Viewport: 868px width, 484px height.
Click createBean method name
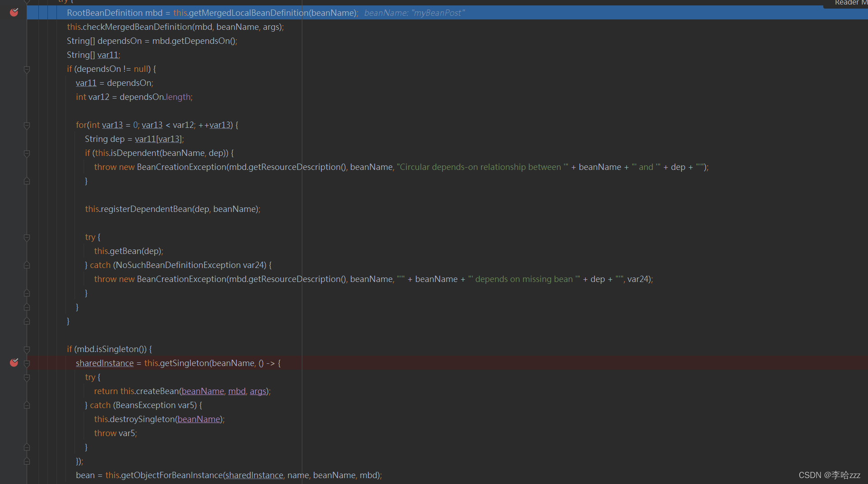tap(157, 391)
